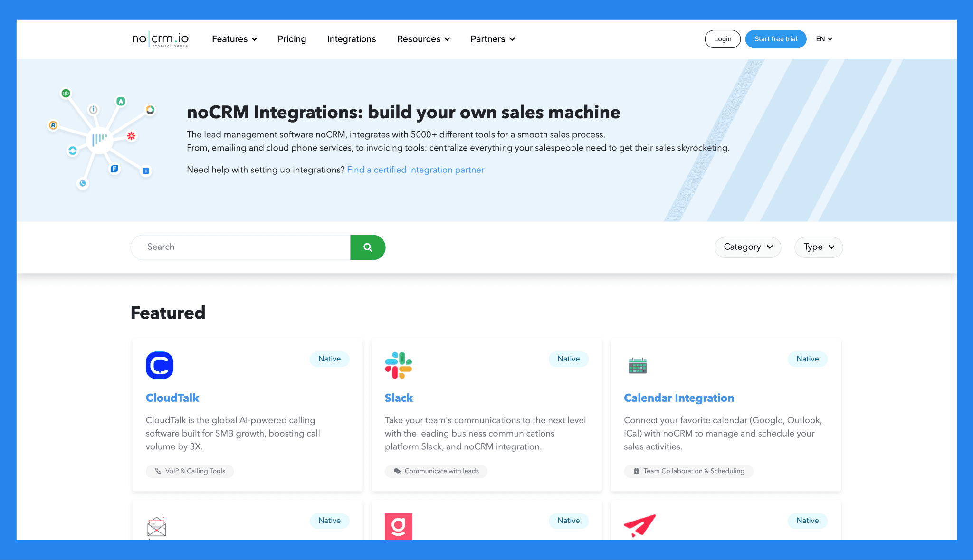Click the Native badge on envelope card
Viewport: 973px width, 560px height.
coord(329,521)
